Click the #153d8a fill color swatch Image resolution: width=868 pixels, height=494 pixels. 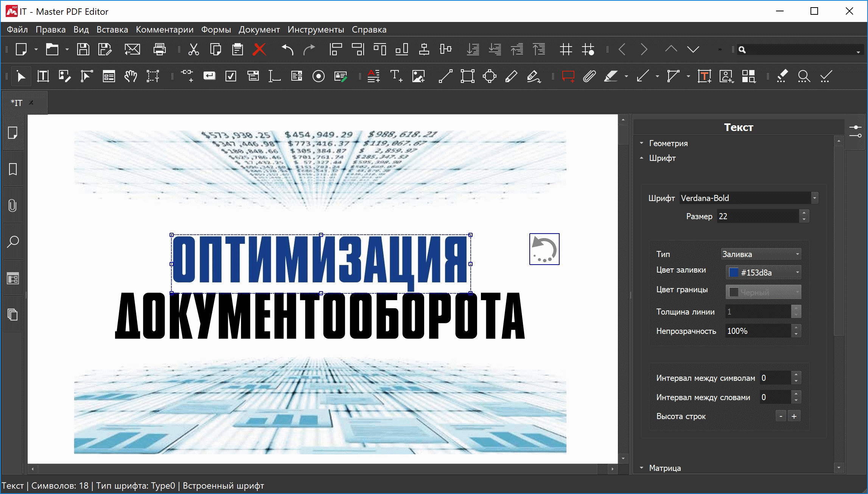(734, 272)
